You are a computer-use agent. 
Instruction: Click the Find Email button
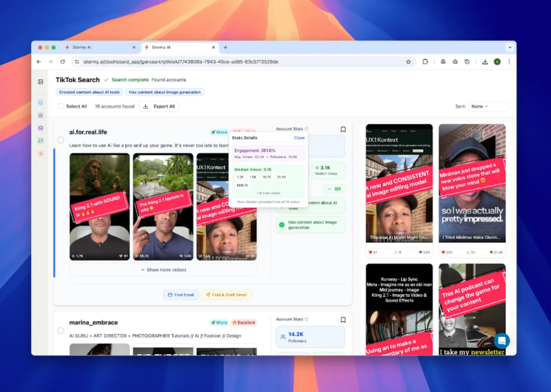tap(181, 295)
